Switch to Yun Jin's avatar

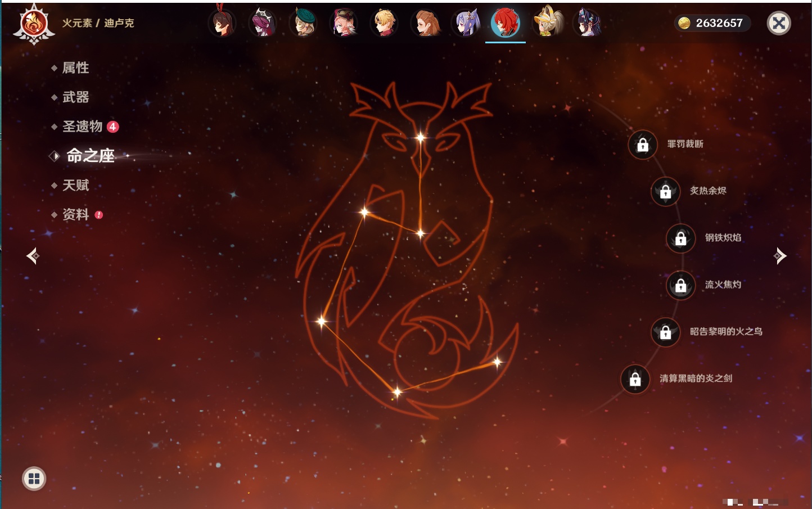pos(587,23)
